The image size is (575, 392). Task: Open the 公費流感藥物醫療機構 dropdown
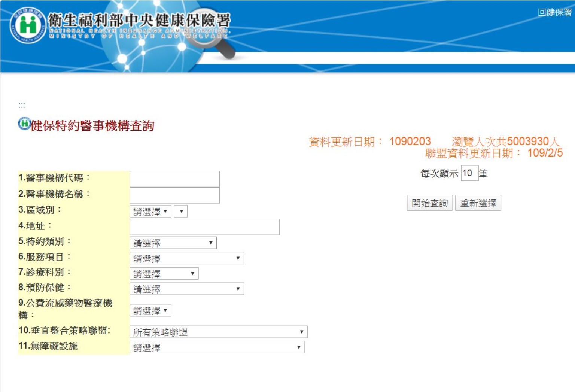(x=150, y=310)
